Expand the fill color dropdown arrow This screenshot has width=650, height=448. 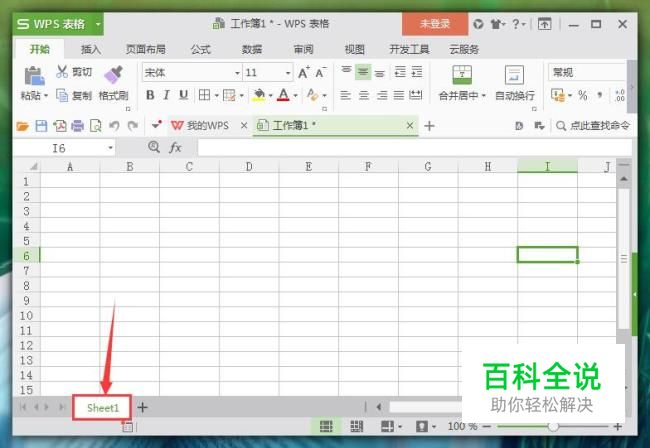[x=270, y=96]
